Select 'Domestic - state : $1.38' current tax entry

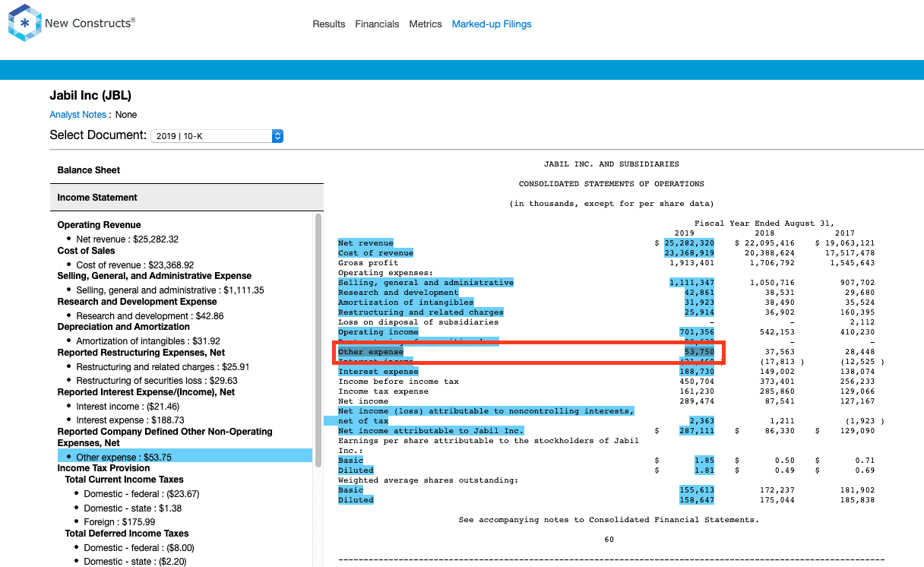tap(132, 508)
